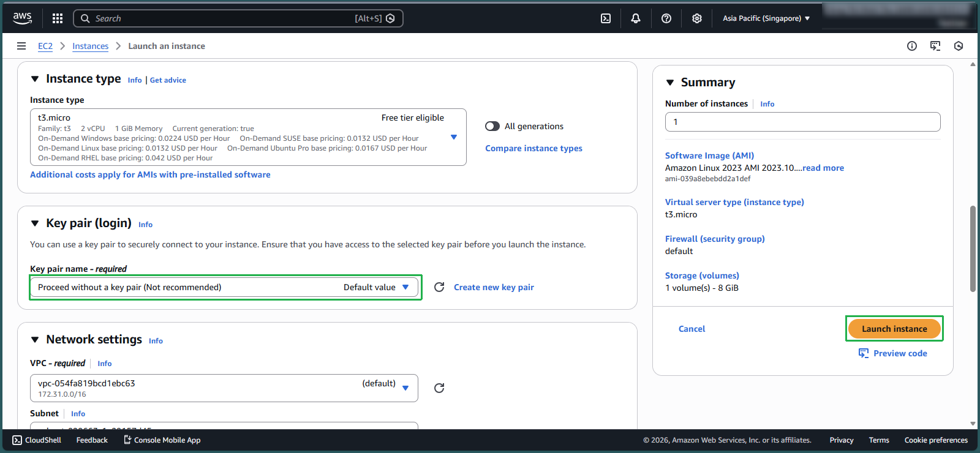Open the t3.micro instance type dropdown

pyautogui.click(x=248, y=137)
